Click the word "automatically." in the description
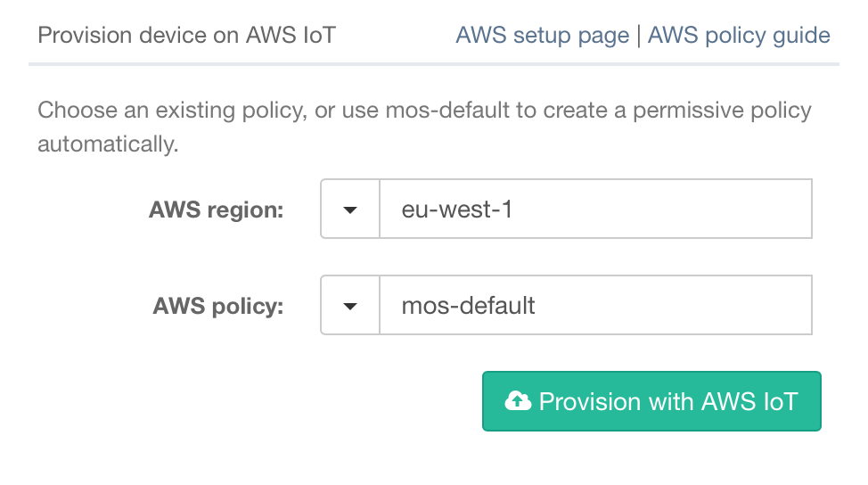Screen dimensions: 868x485 point(108,144)
